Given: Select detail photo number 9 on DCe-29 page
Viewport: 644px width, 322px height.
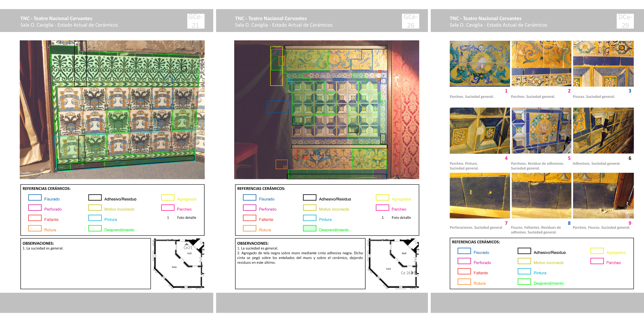Looking at the screenshot, I should (603, 196).
